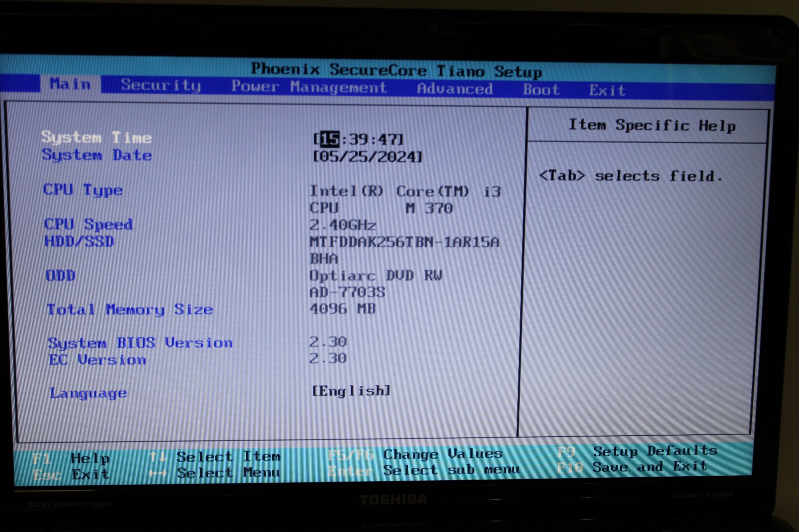The image size is (799, 532).
Task: Click the AD-7703S model text
Action: (347, 292)
